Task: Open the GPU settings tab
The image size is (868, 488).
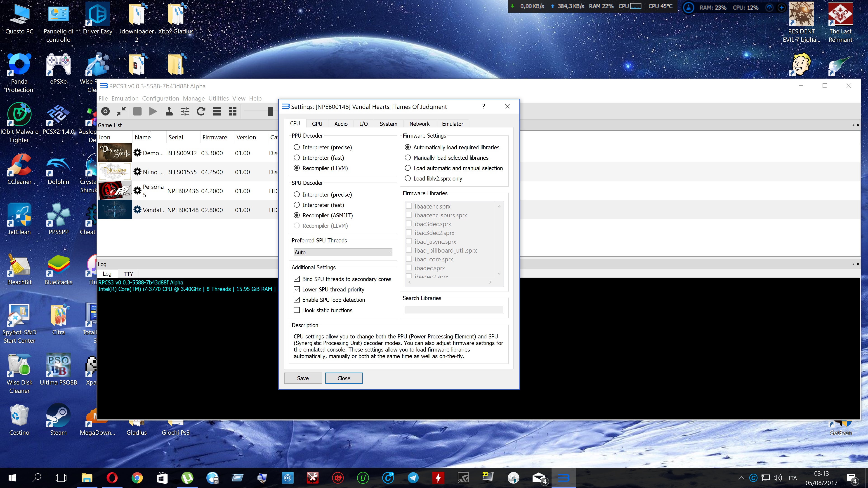Action: (x=317, y=124)
